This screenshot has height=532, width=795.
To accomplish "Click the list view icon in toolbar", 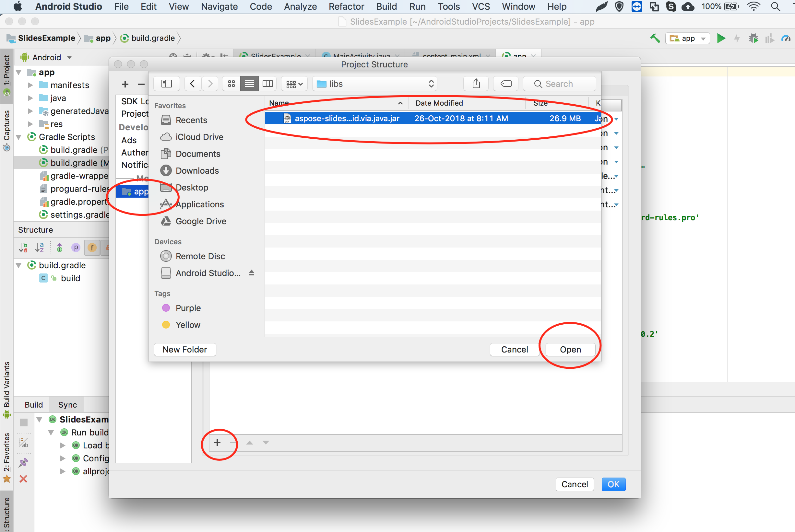I will coord(250,83).
